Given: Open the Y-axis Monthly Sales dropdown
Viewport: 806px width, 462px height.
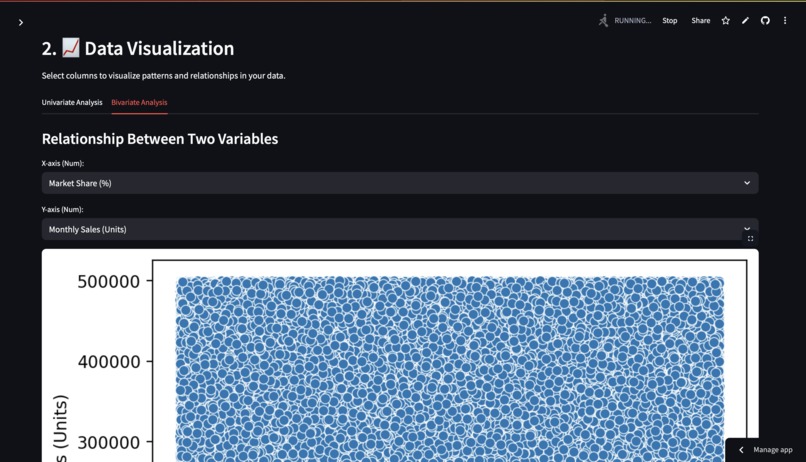Looking at the screenshot, I should click(x=400, y=229).
